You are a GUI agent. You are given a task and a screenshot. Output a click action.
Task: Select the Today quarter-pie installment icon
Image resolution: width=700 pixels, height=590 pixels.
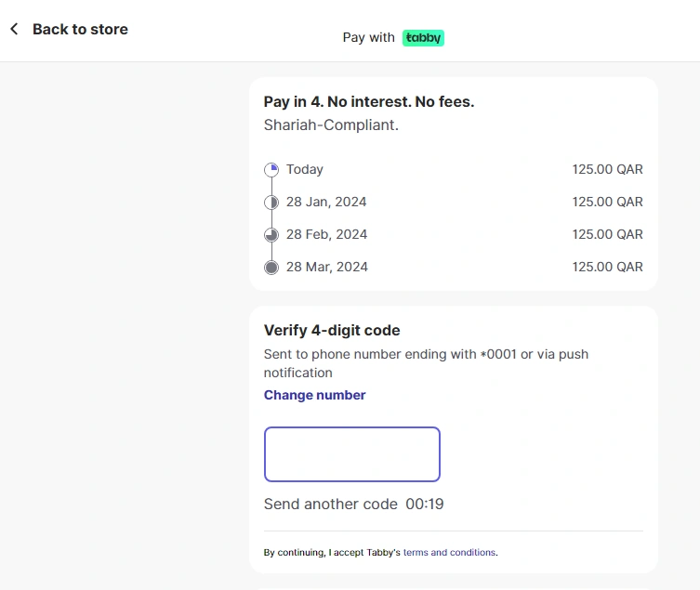(x=271, y=170)
